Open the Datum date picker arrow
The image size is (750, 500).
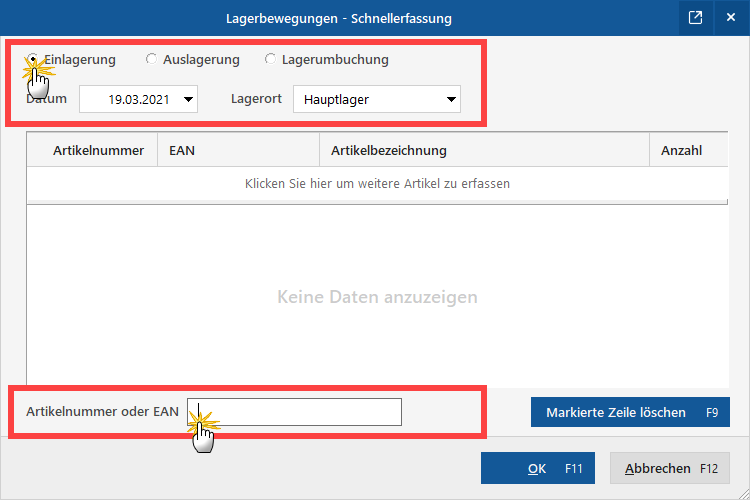[x=188, y=99]
